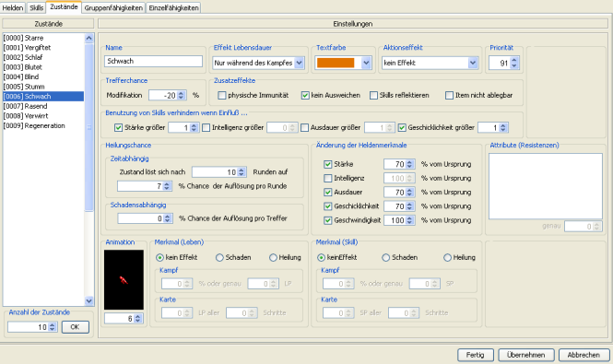Increase Runden count for Zustand löst sich
613x364 pixels.
[242, 170]
